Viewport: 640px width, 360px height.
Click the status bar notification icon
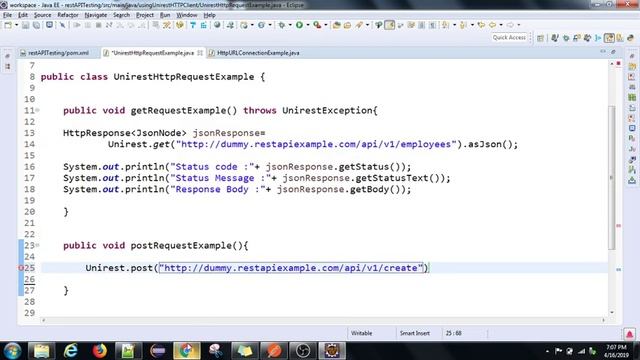point(629,334)
